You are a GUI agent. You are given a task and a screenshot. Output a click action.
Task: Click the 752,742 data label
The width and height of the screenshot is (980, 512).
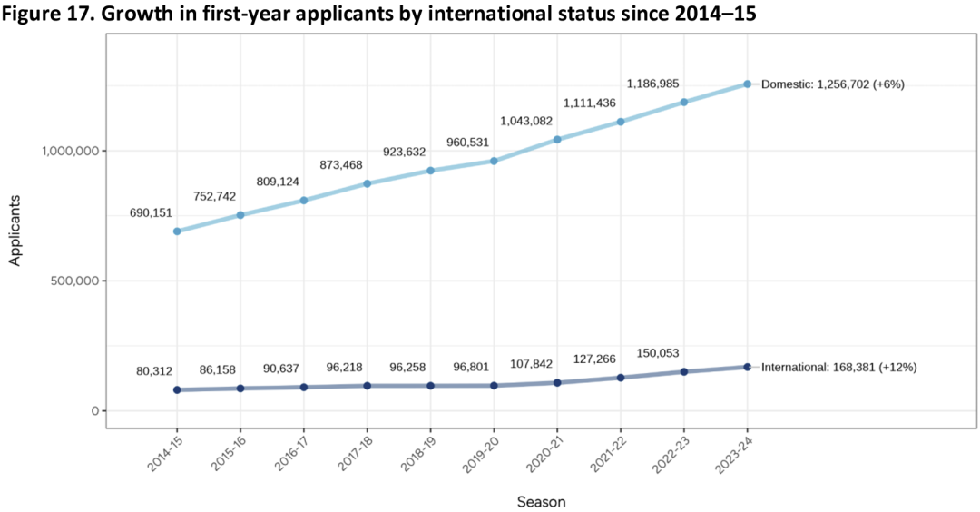click(214, 197)
